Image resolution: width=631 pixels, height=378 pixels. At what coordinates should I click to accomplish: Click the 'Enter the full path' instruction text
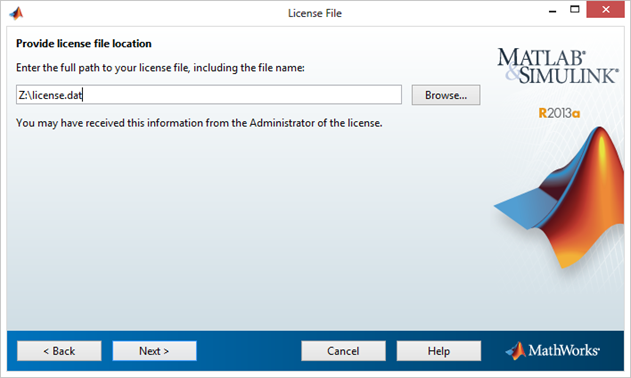tap(160, 68)
